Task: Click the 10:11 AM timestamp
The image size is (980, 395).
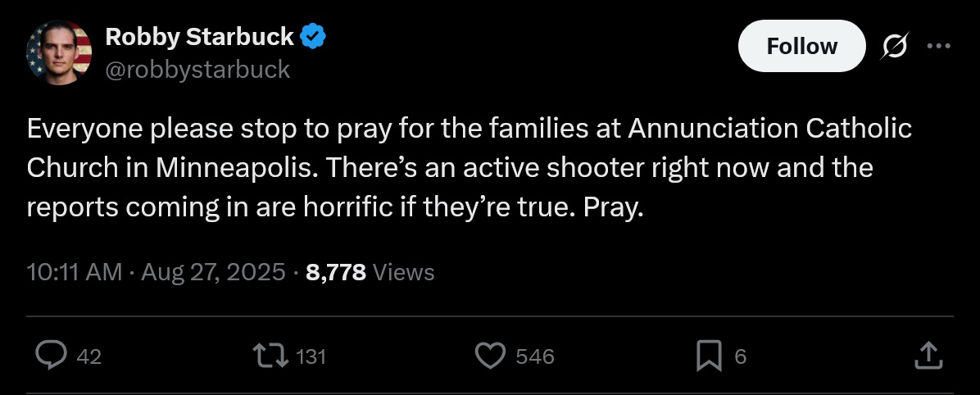Action: point(75,272)
